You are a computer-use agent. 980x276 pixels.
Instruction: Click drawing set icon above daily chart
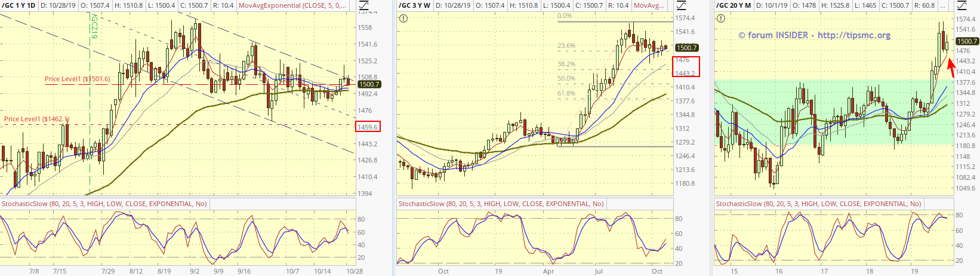pos(364,6)
